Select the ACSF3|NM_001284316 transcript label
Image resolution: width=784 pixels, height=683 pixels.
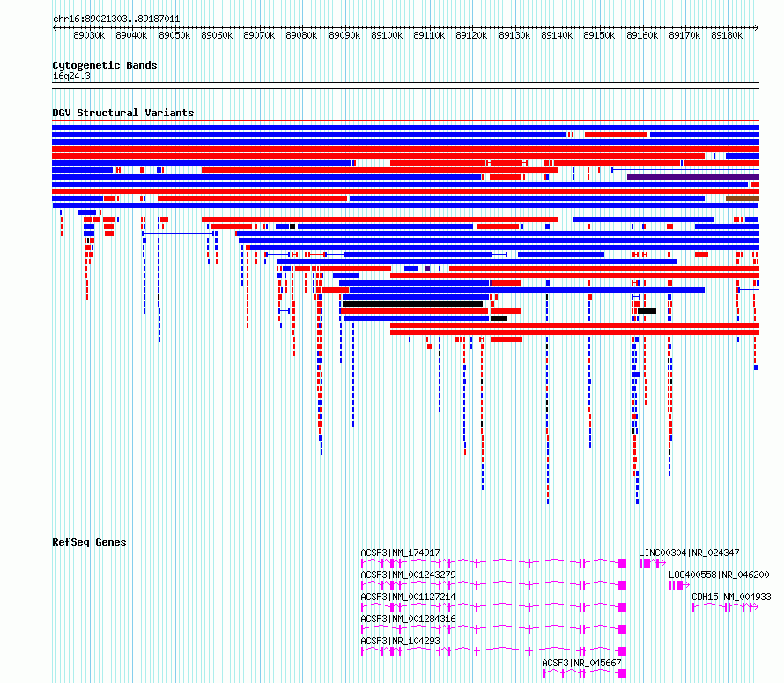pos(408,619)
